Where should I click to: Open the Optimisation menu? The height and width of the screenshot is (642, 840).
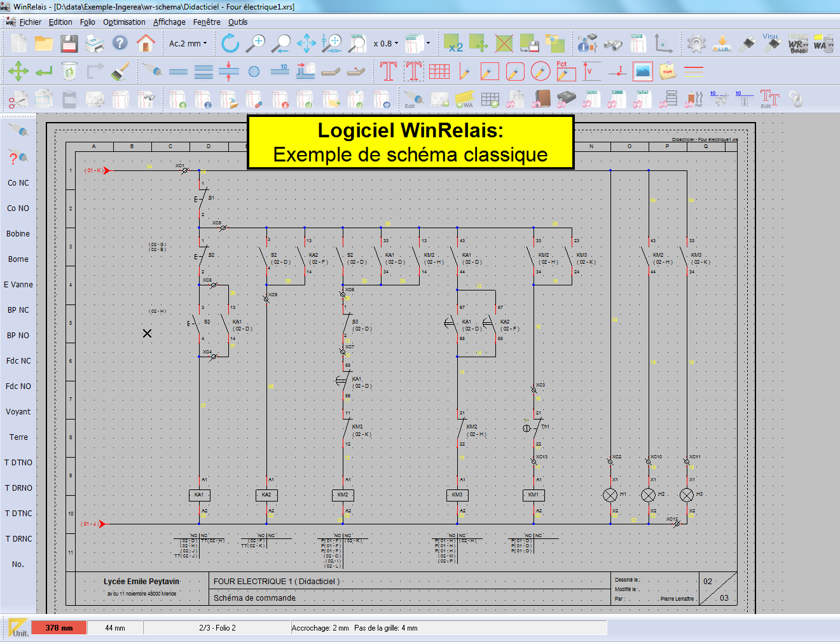[124, 22]
